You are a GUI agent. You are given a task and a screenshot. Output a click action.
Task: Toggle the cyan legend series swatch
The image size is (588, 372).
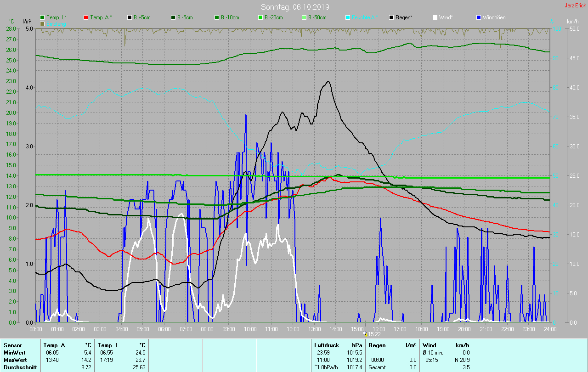348,17
